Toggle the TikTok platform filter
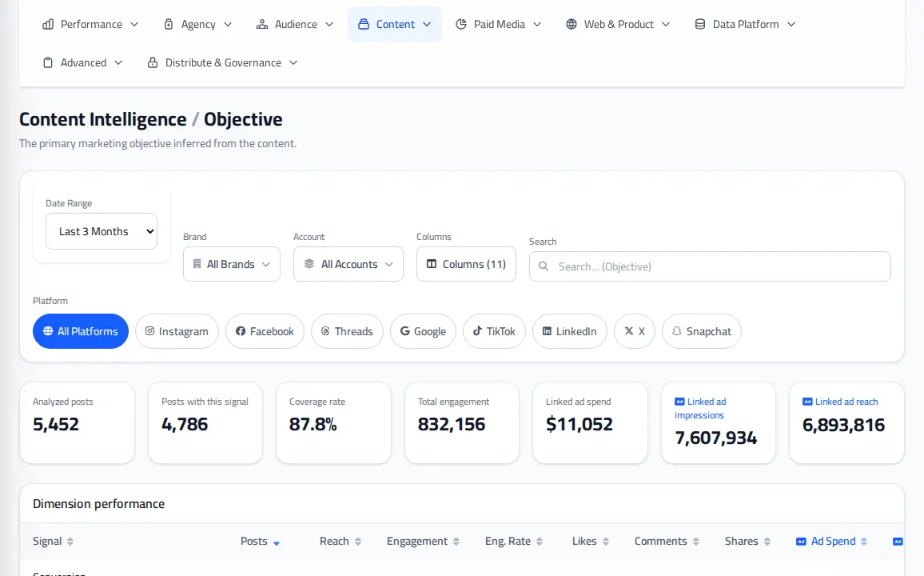 click(494, 331)
